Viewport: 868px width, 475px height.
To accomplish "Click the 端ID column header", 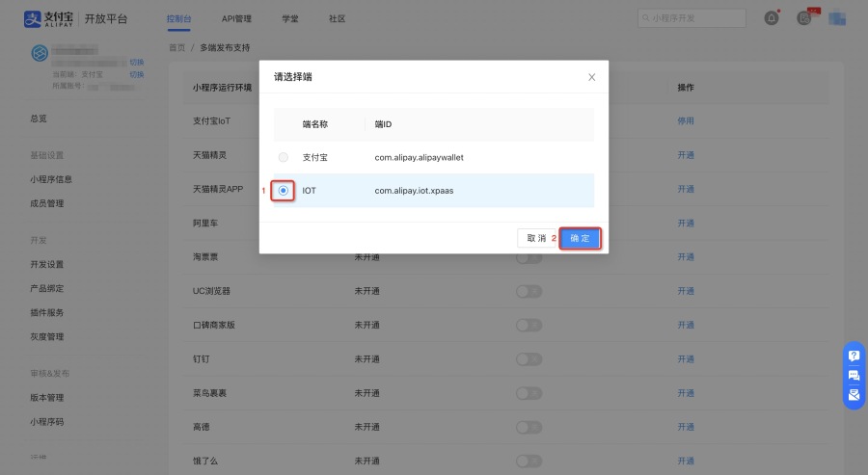I will coord(383,124).
